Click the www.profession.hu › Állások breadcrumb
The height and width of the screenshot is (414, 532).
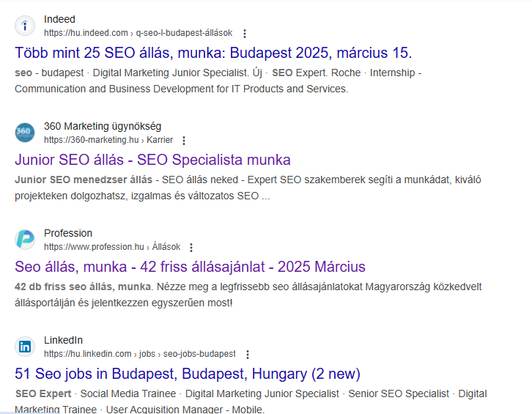point(112,247)
